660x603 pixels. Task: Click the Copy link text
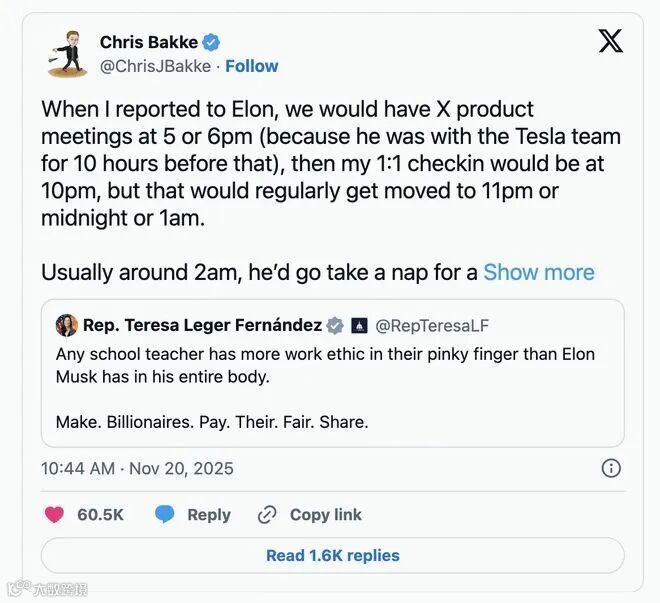tap(326, 515)
